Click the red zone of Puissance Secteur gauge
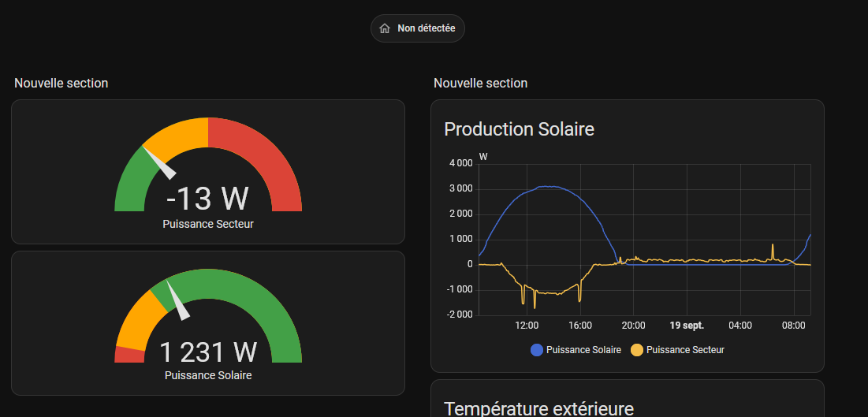 (266, 161)
